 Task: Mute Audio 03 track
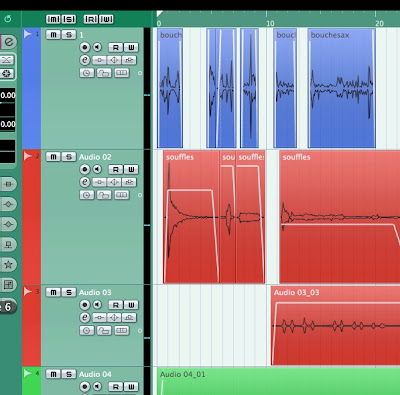pyautogui.click(x=53, y=292)
